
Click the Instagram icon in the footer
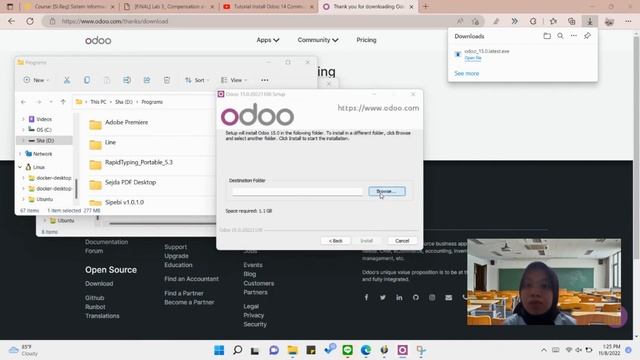[432, 297]
